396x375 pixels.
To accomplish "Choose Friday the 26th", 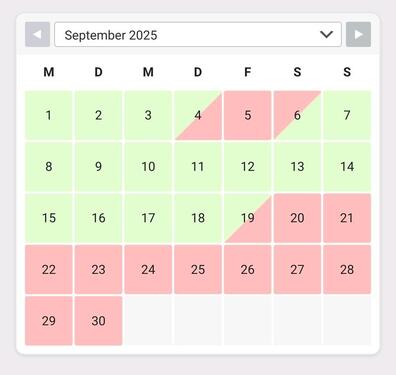I will click(248, 269).
